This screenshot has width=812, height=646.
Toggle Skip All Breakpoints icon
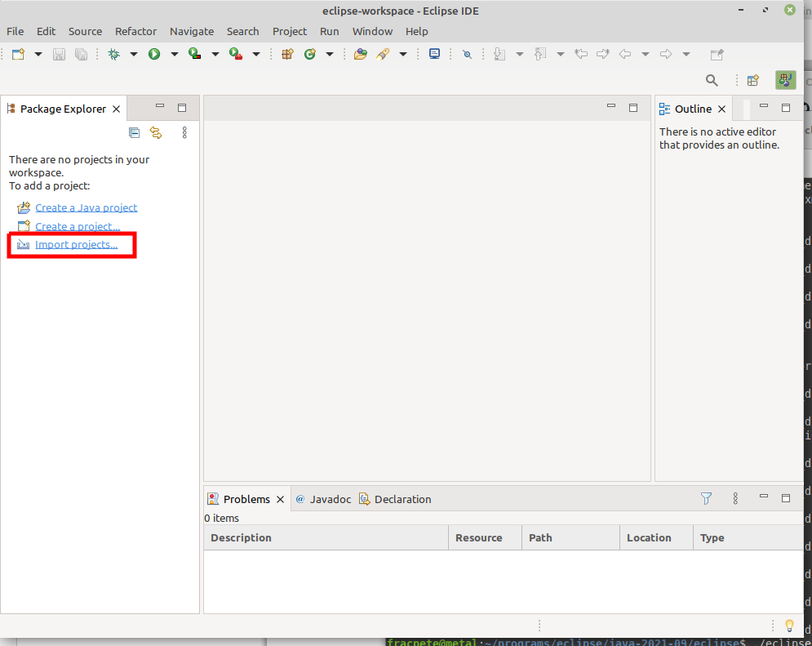(467, 55)
